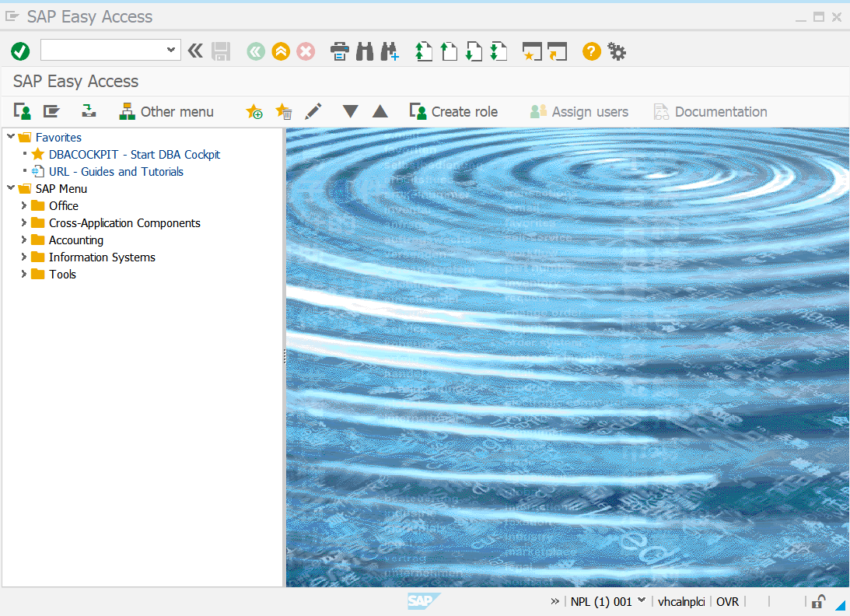Screen dimensions: 850x616
Task: Collapse the command field with double-chevron icon
Action: (x=195, y=51)
